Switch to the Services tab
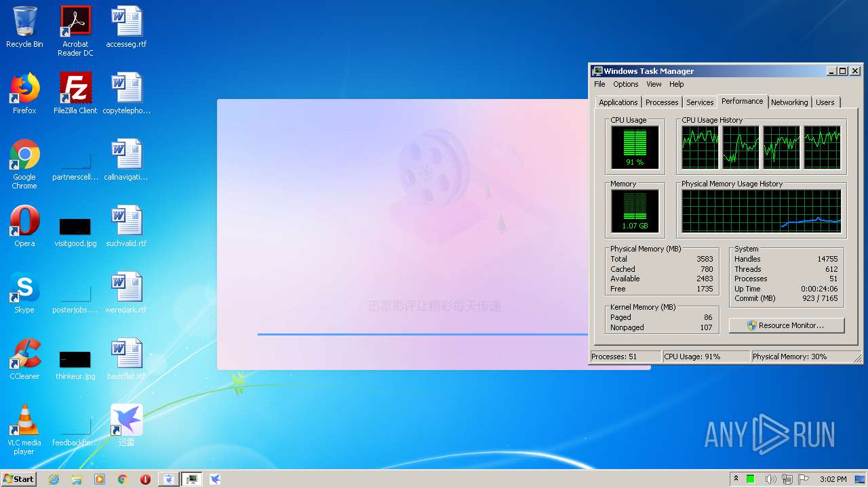The height and width of the screenshot is (488, 868). click(700, 102)
